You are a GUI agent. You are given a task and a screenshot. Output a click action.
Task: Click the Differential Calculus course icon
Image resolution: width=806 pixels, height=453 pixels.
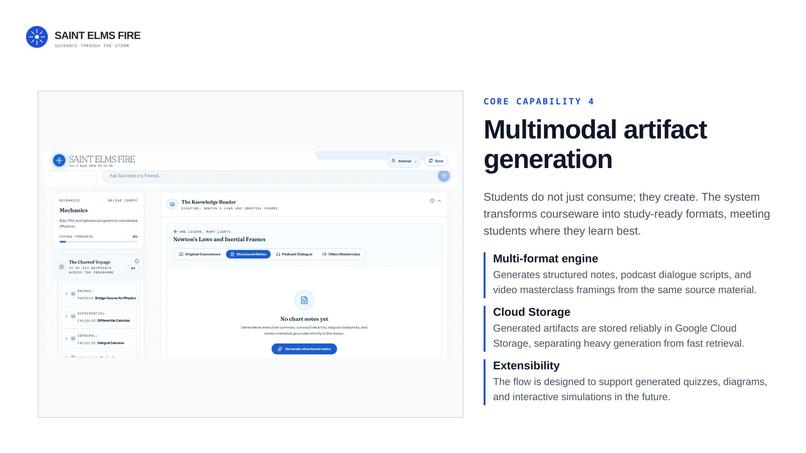(x=73, y=317)
